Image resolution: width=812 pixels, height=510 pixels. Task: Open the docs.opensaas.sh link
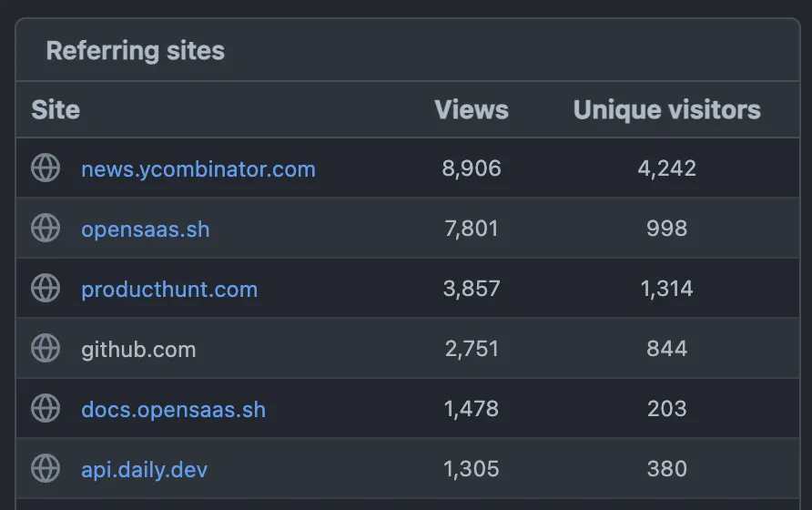click(x=174, y=410)
